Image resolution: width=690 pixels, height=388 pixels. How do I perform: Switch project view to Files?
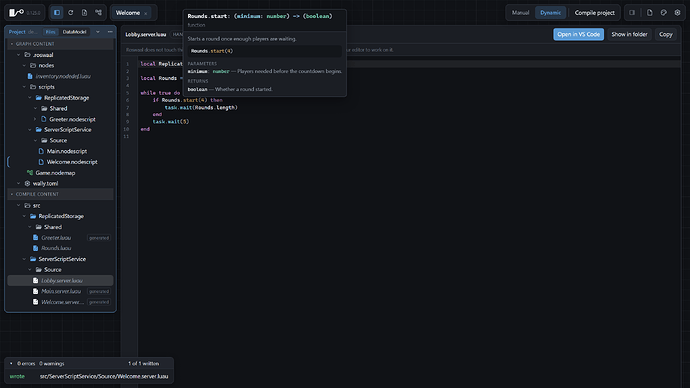[51, 32]
